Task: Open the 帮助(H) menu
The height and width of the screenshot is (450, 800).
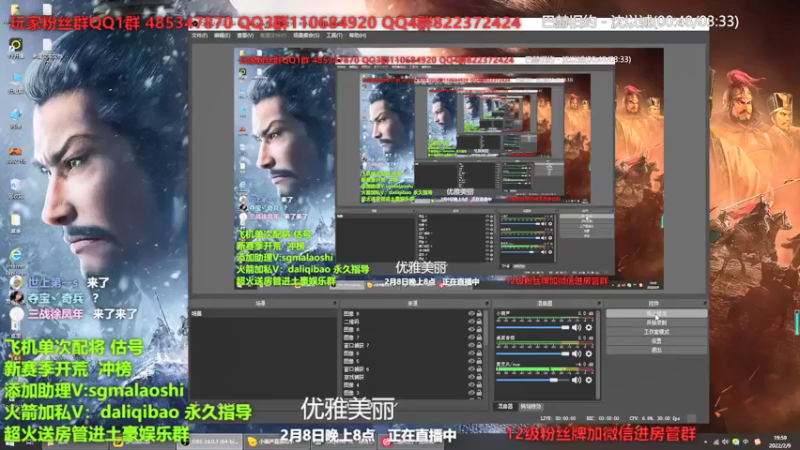Action: 358,36
